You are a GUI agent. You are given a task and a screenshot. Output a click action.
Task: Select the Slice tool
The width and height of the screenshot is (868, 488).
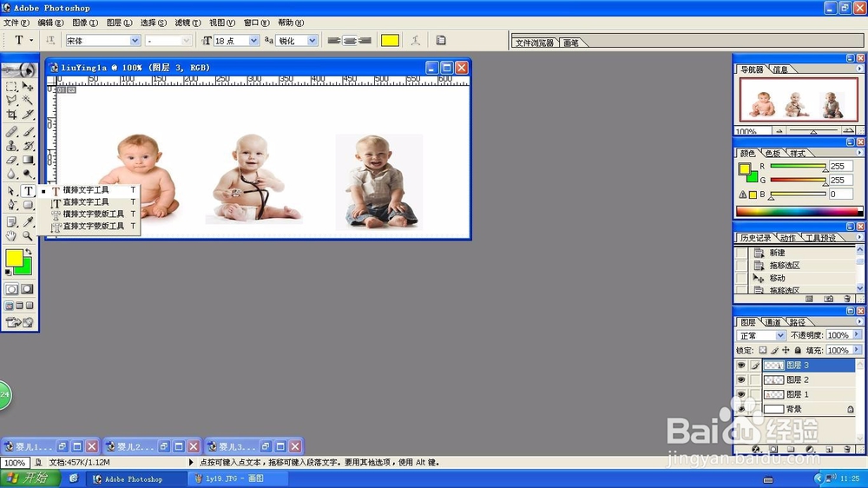28,114
